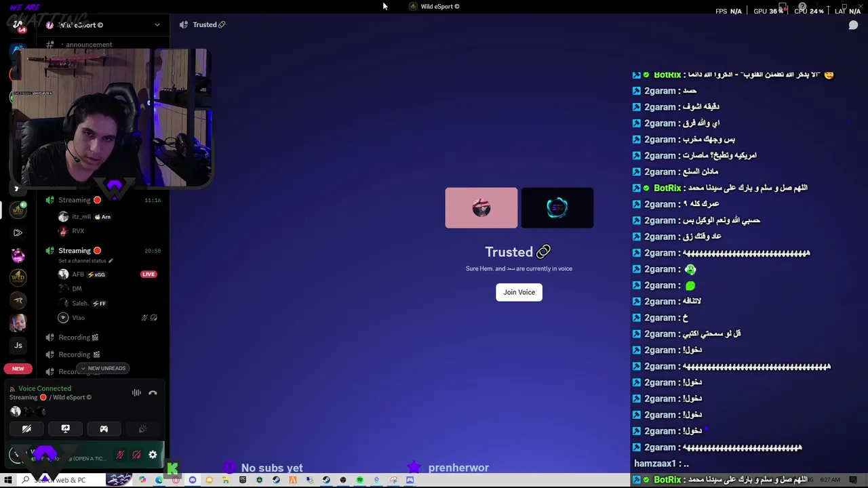868x488 pixels.
Task: Select first Streaming voice channel at 11:16
Action: [x=102, y=200]
